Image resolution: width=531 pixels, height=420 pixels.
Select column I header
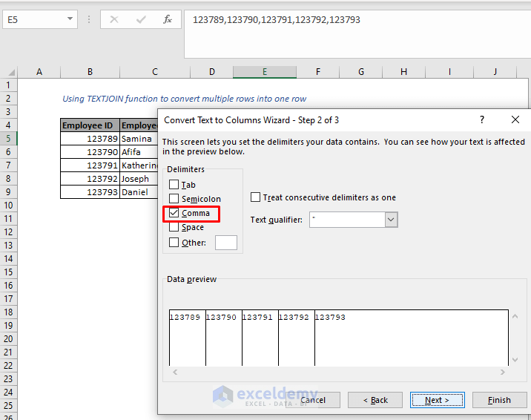point(449,72)
